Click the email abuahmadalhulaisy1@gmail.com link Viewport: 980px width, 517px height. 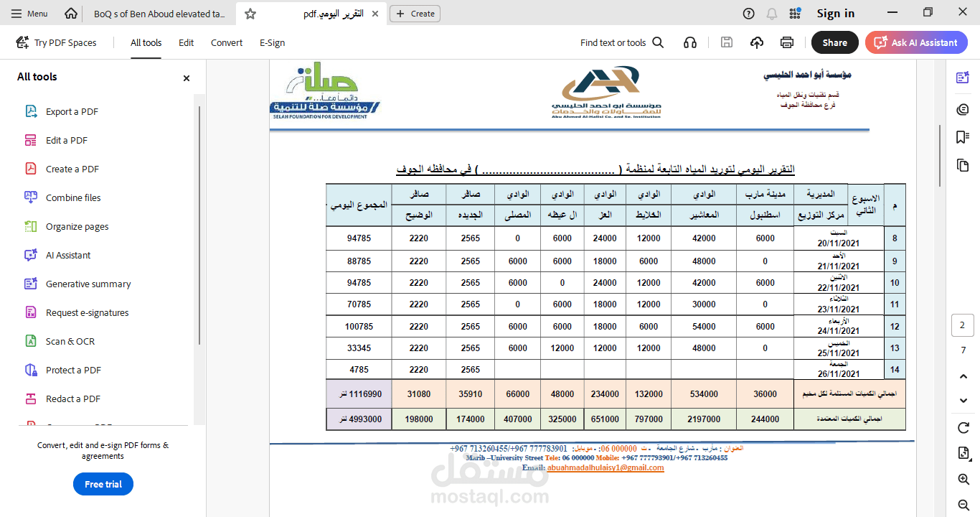[606, 467]
